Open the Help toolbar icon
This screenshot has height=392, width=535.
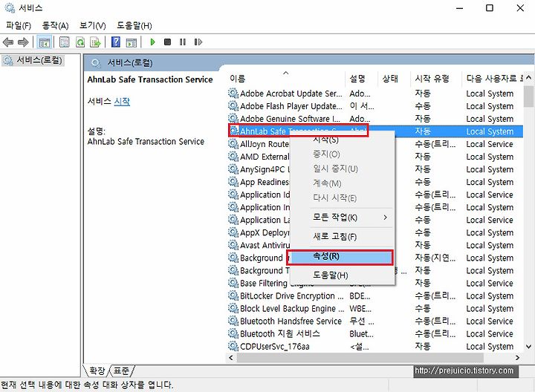point(116,42)
